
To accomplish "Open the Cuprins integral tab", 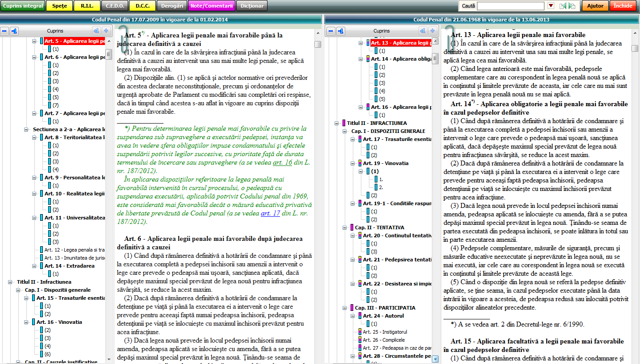I will 23,6.
